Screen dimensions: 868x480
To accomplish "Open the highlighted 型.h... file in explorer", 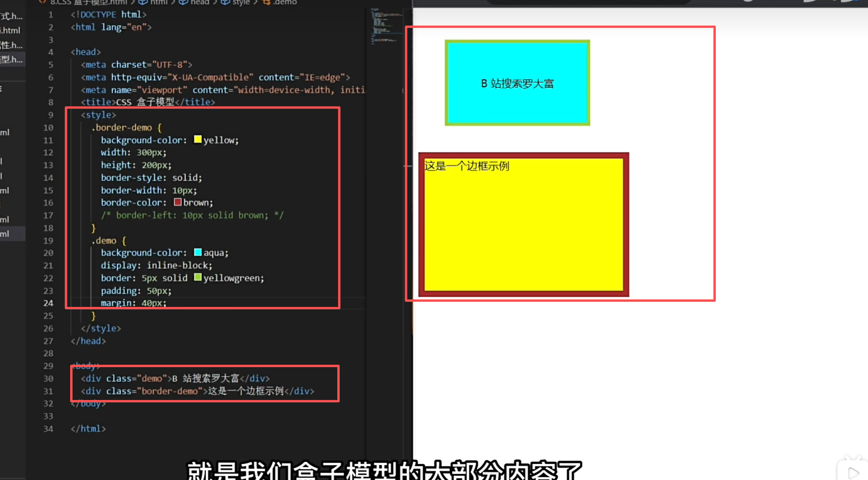I will [12, 59].
